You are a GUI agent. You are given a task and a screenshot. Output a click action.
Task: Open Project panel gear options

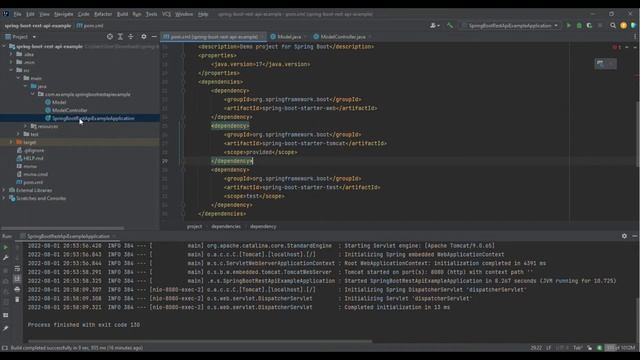[144, 36]
